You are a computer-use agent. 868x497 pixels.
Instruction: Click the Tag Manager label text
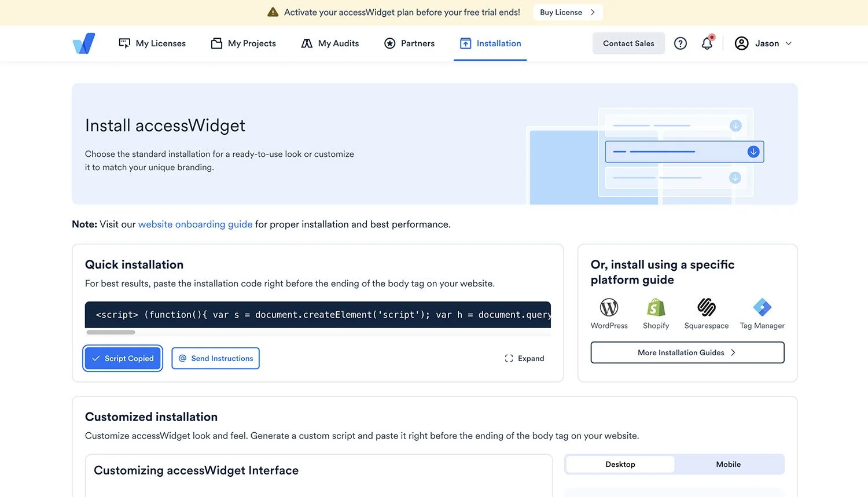point(762,326)
